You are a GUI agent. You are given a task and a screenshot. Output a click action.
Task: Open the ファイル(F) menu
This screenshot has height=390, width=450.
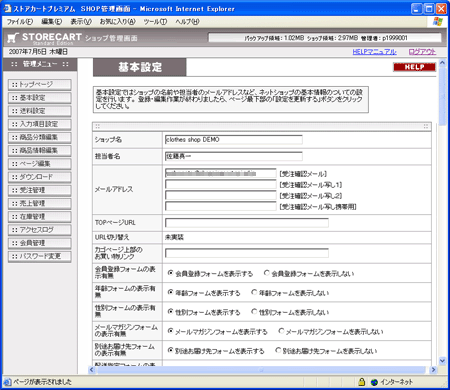[x=20, y=22]
